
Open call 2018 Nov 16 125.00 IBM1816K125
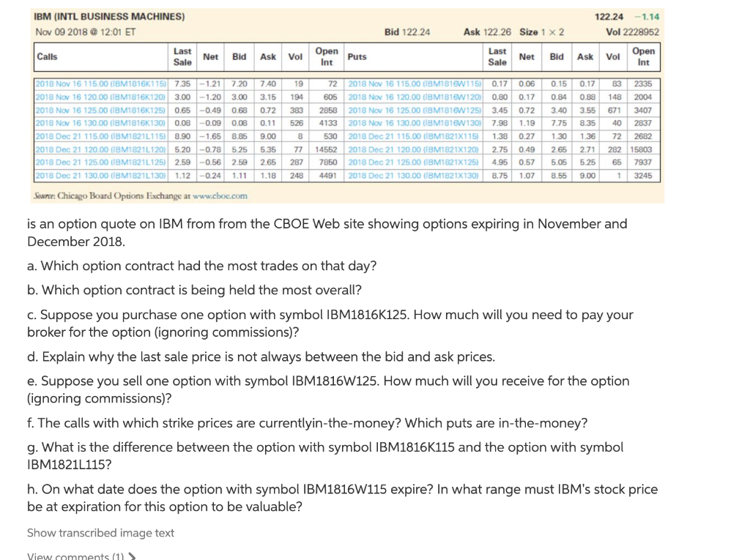coord(101,111)
